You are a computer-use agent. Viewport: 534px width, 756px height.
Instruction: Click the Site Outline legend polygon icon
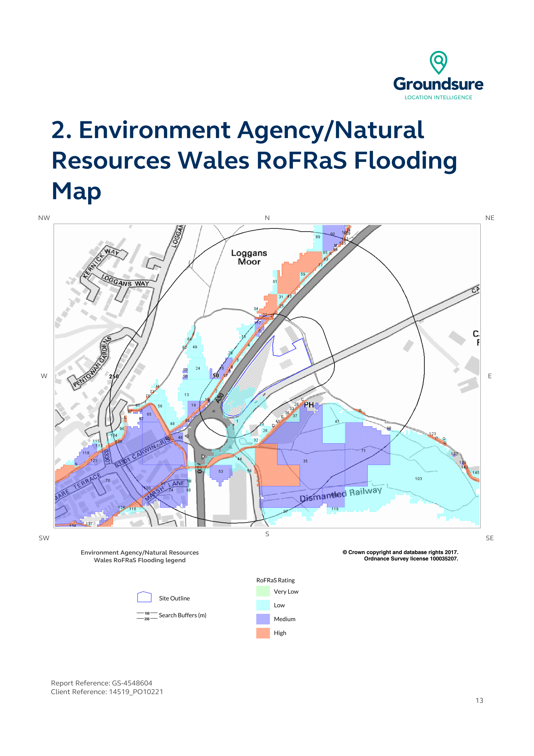(x=144, y=597)
